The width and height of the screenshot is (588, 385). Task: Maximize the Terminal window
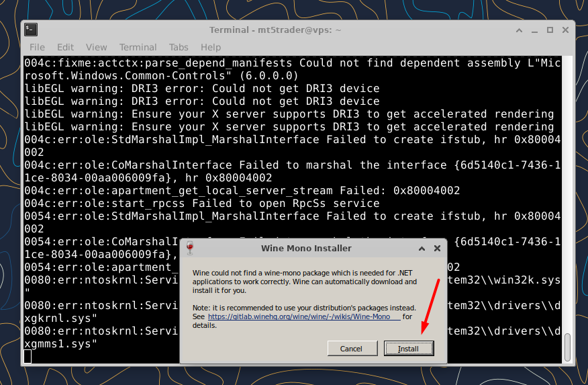(x=550, y=30)
